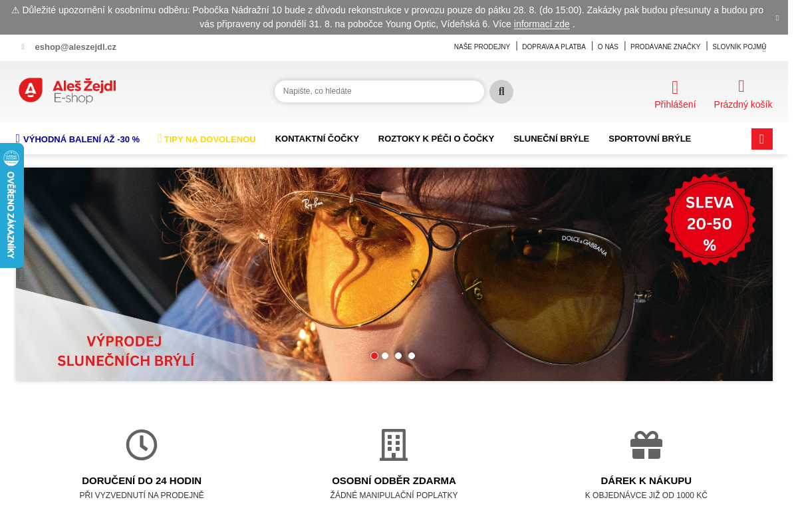Image resolution: width=798 pixels, height=532 pixels.
Task: Click 'K objednávce již od 1000 Kč' text
Action: (646, 495)
